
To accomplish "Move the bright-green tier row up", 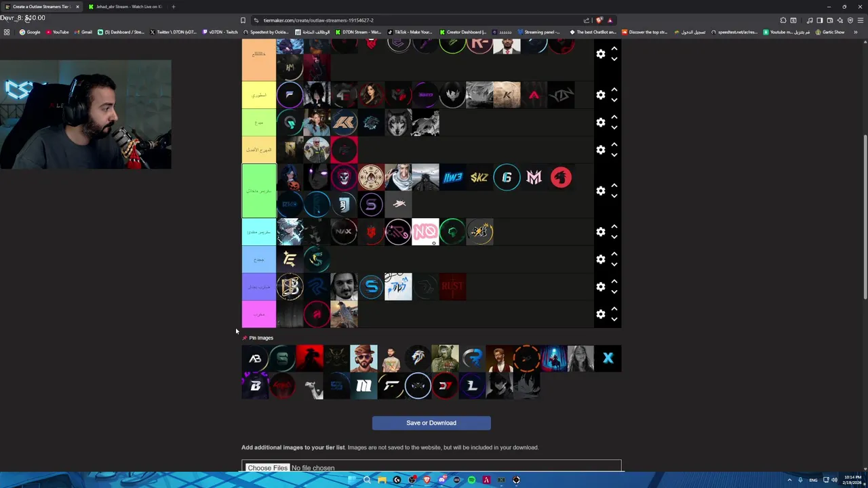I will coord(614,186).
